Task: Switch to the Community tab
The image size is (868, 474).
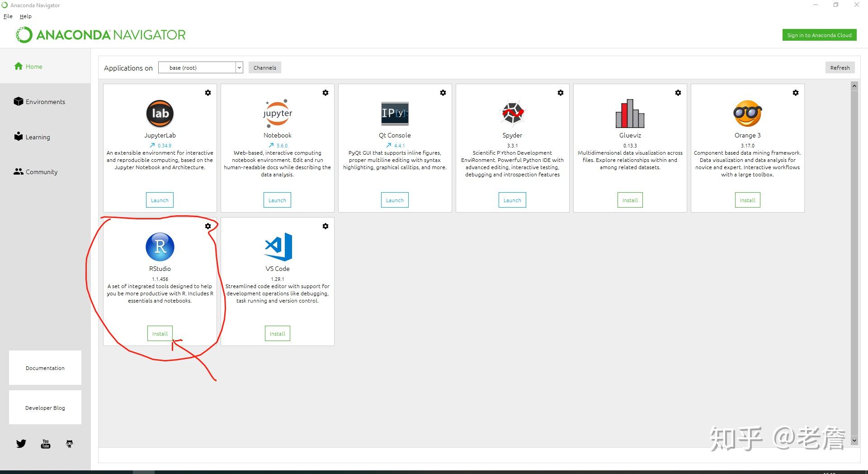Action: (45, 172)
